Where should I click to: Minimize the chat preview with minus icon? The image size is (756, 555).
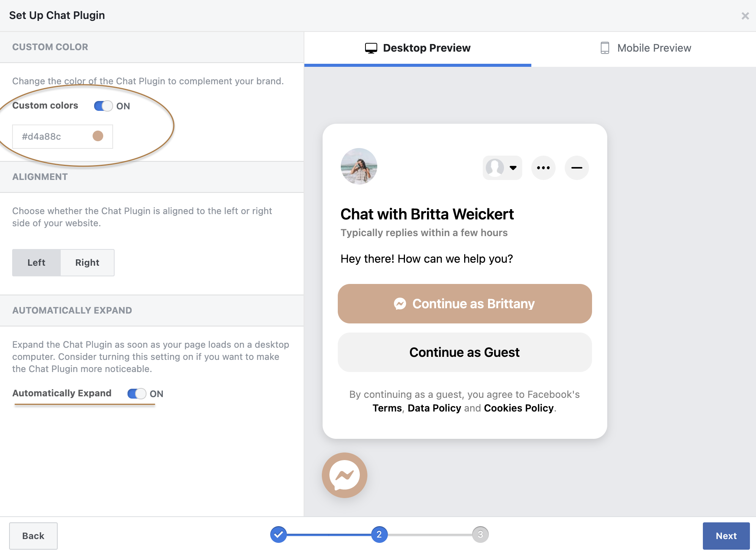(576, 168)
